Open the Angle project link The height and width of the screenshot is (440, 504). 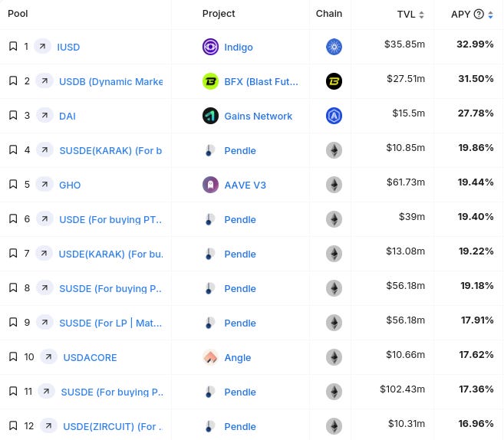click(x=238, y=357)
